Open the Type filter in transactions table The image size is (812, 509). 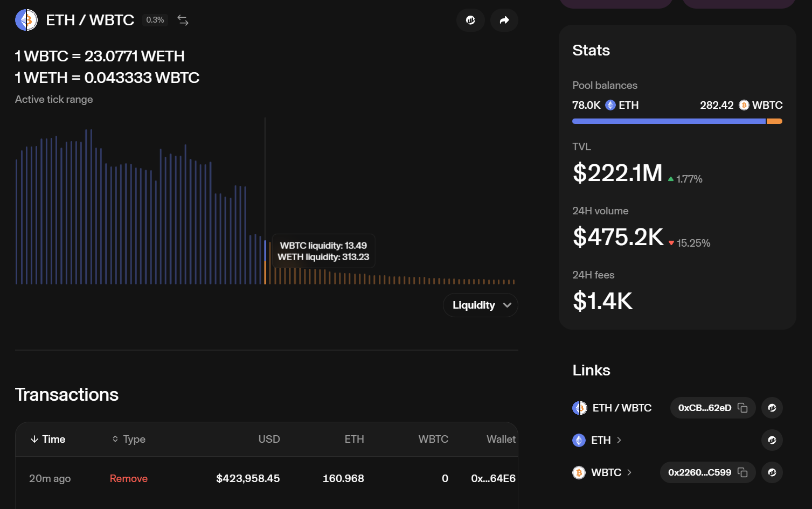tap(129, 440)
